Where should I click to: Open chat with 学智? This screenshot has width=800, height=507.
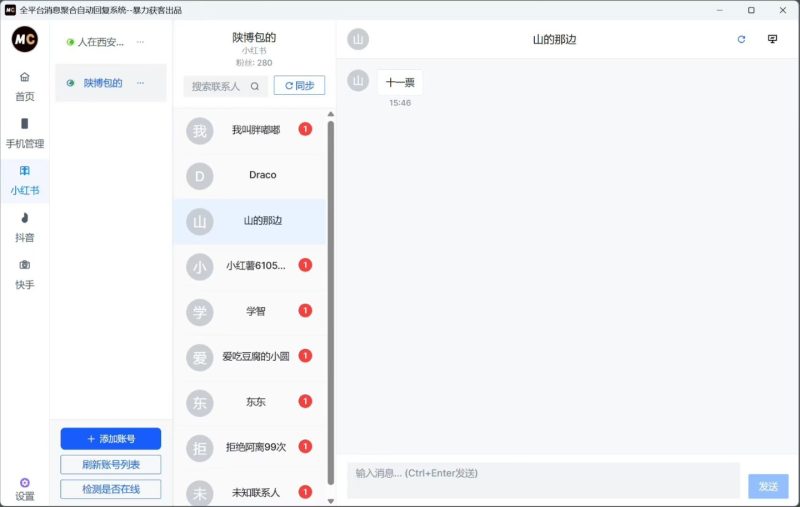pyautogui.click(x=250, y=311)
